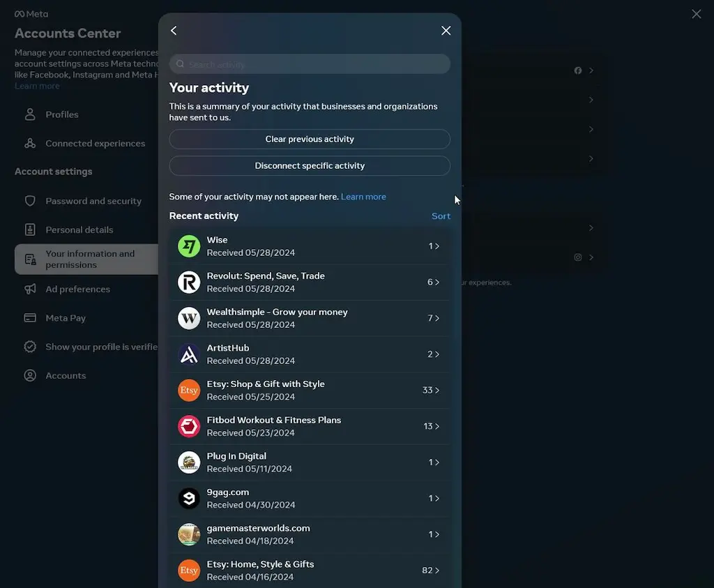Click the Fitbod Workout app icon

click(189, 426)
